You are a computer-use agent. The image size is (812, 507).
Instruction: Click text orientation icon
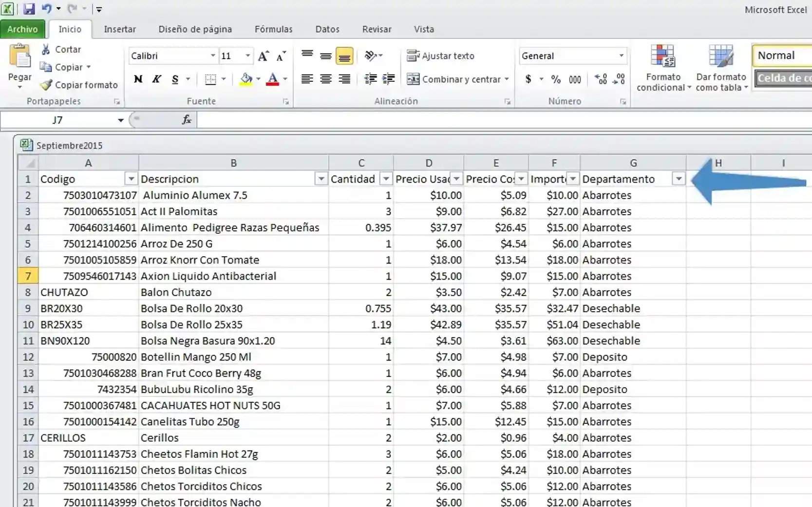coord(371,56)
